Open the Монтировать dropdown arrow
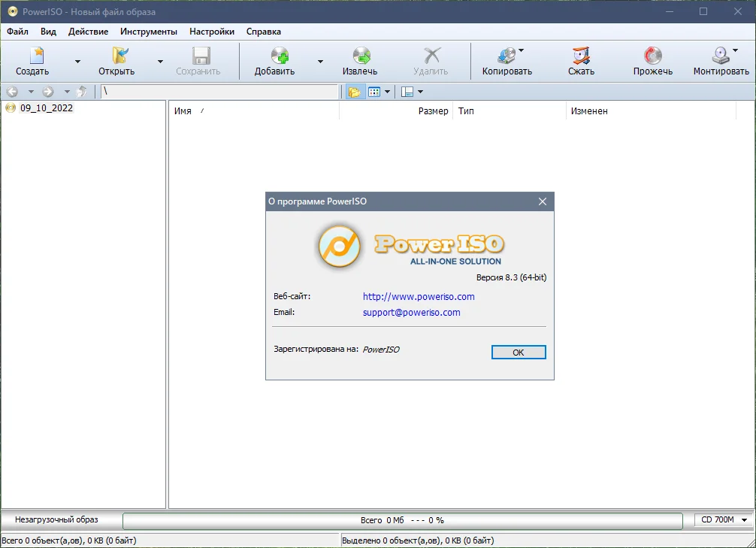Screen dimensions: 756x548 (735, 50)
